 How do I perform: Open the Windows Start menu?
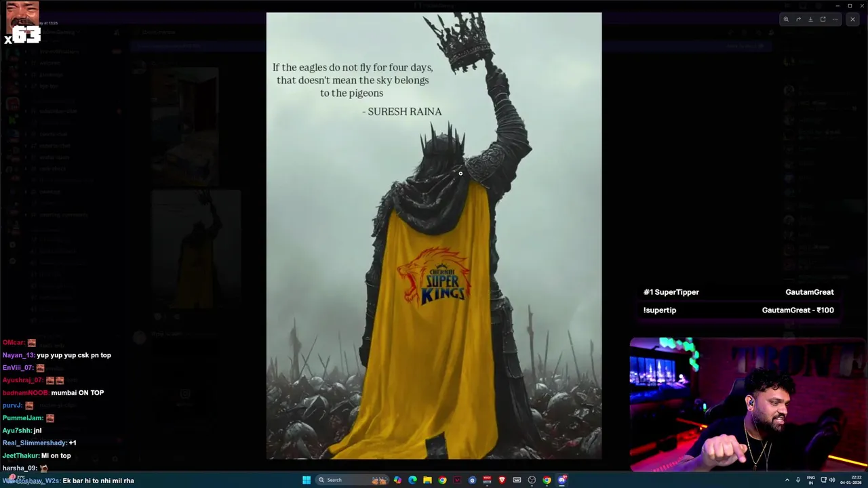307,480
